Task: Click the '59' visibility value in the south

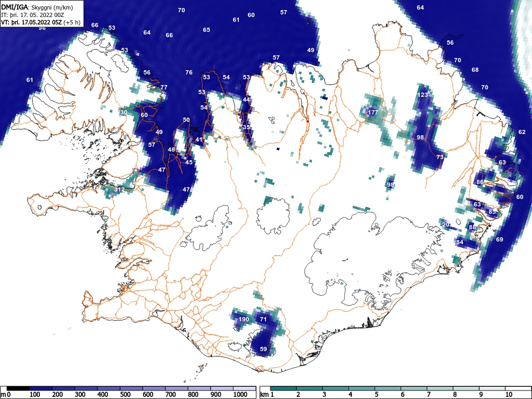Action: pyautogui.click(x=263, y=349)
